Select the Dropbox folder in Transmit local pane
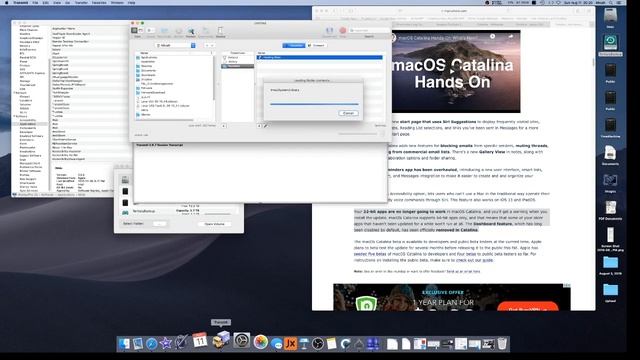 tap(147, 80)
